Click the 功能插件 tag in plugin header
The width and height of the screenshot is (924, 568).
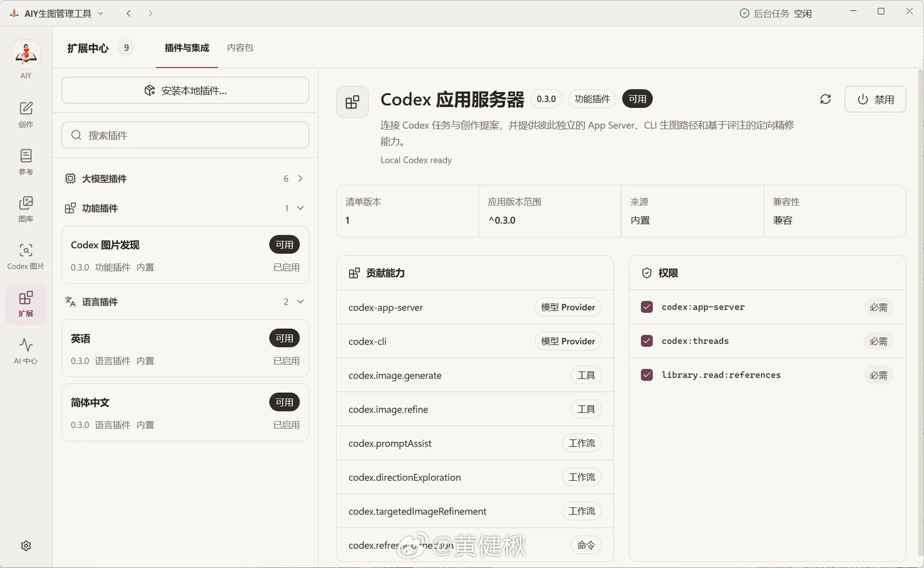coord(592,99)
